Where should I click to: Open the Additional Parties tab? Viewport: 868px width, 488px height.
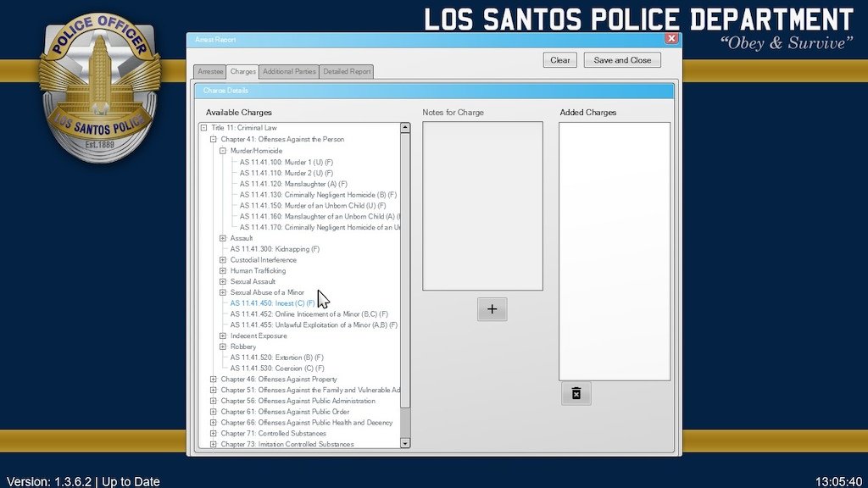coord(289,72)
